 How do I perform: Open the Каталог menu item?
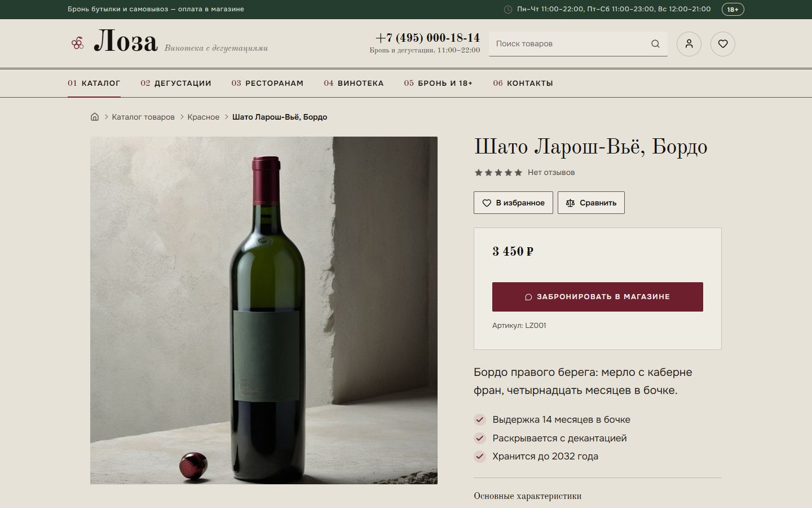coord(94,83)
